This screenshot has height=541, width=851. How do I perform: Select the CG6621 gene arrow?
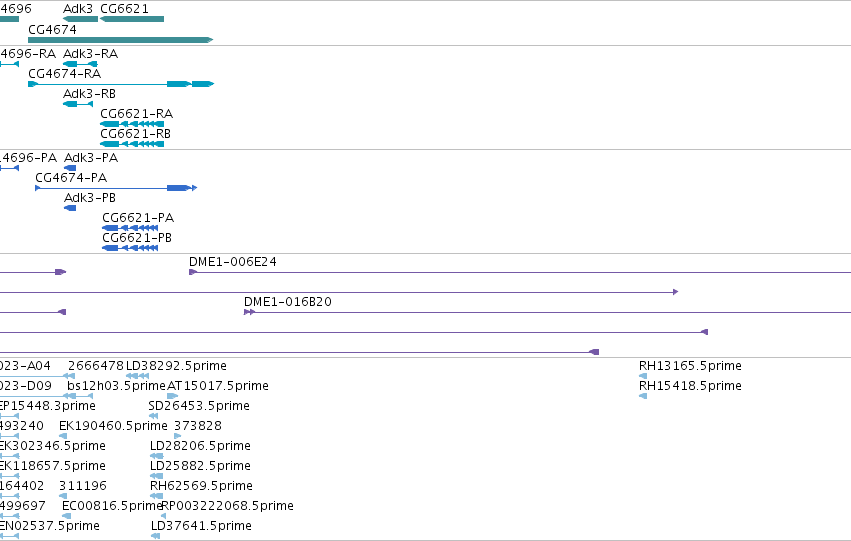[132, 19]
